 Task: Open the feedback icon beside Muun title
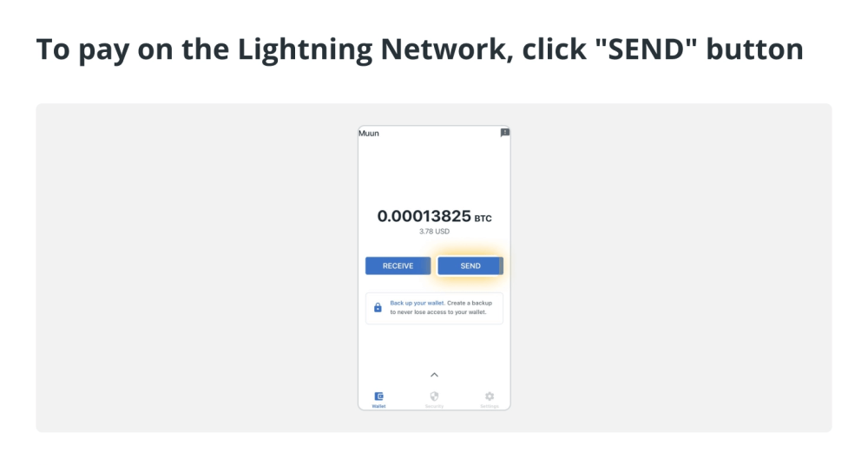(x=505, y=133)
